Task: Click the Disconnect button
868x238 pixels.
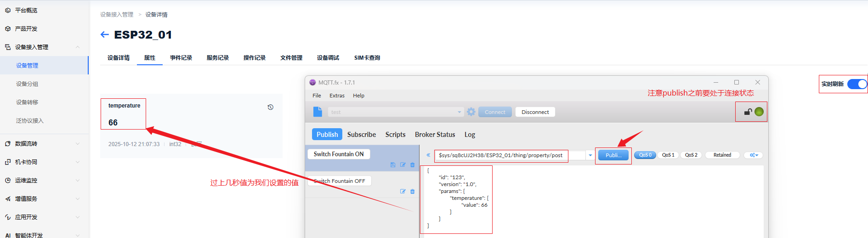Action: (x=535, y=112)
